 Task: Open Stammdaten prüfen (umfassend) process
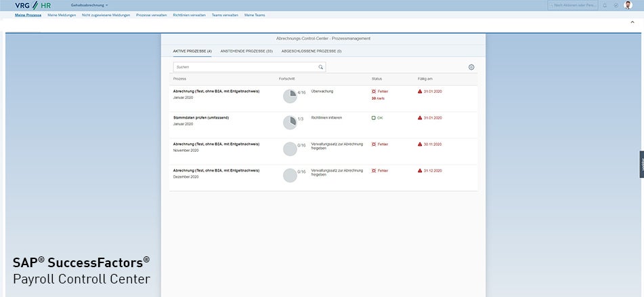click(x=200, y=117)
